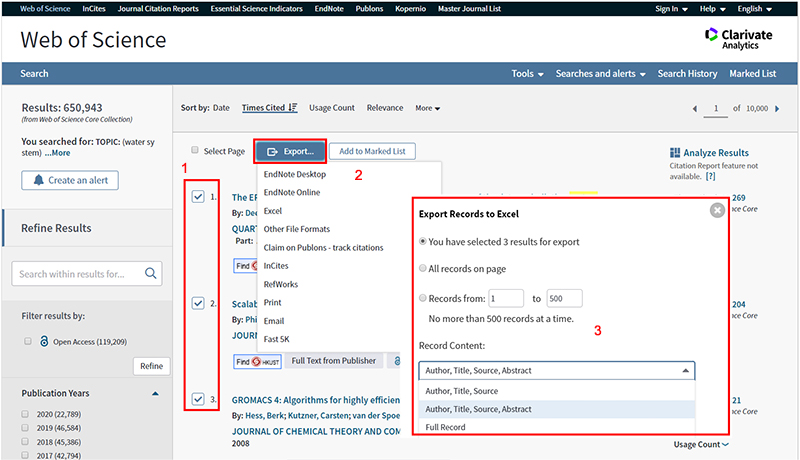The height and width of the screenshot is (460, 800).
Task: Select 'Full Record' content option
Action: [x=557, y=427]
